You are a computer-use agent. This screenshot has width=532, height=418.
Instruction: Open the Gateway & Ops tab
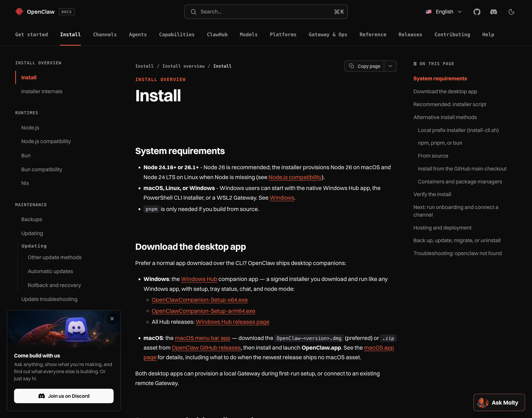click(328, 34)
